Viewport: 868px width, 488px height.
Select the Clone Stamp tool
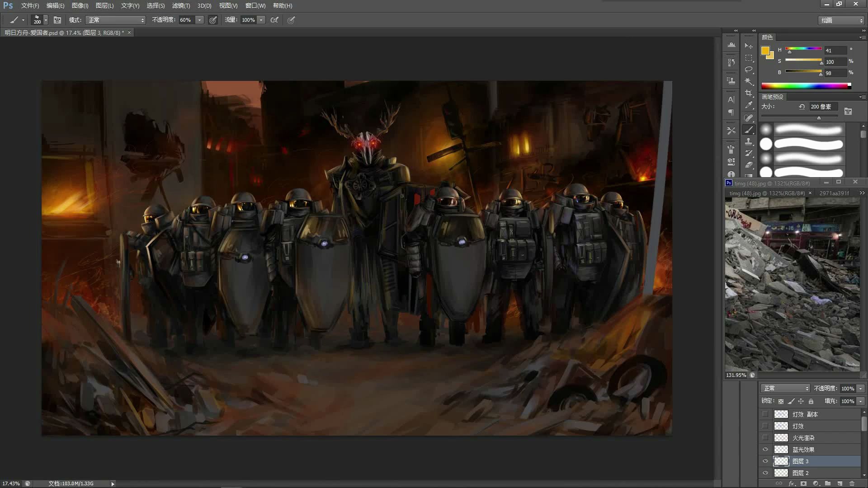[x=749, y=141]
